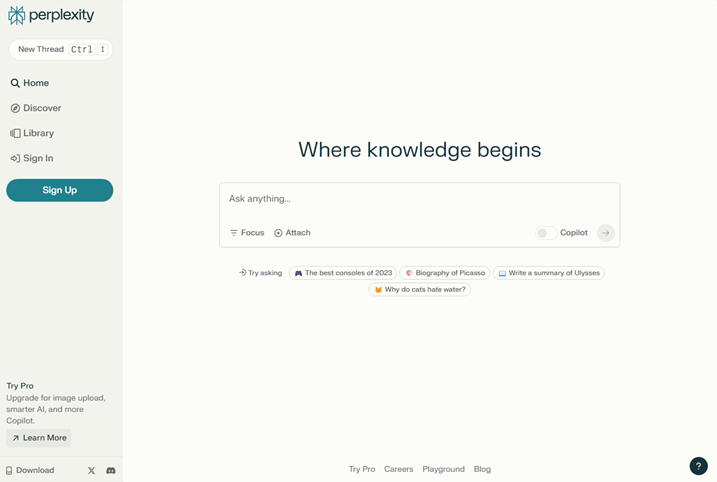Open the Discord icon link

(x=111, y=471)
